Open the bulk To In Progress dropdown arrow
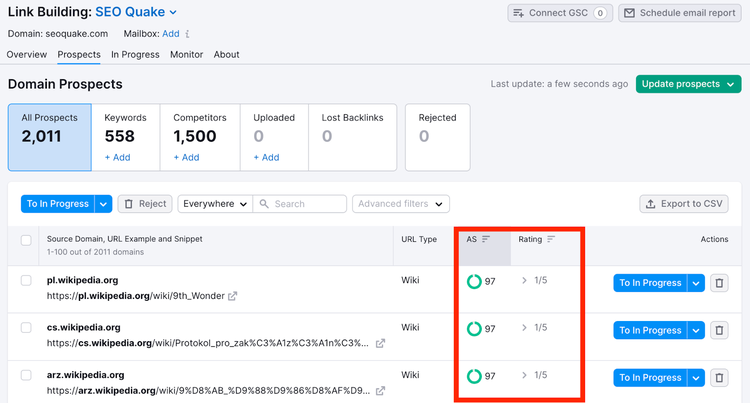Viewport: 750px width, 403px height. click(x=103, y=204)
